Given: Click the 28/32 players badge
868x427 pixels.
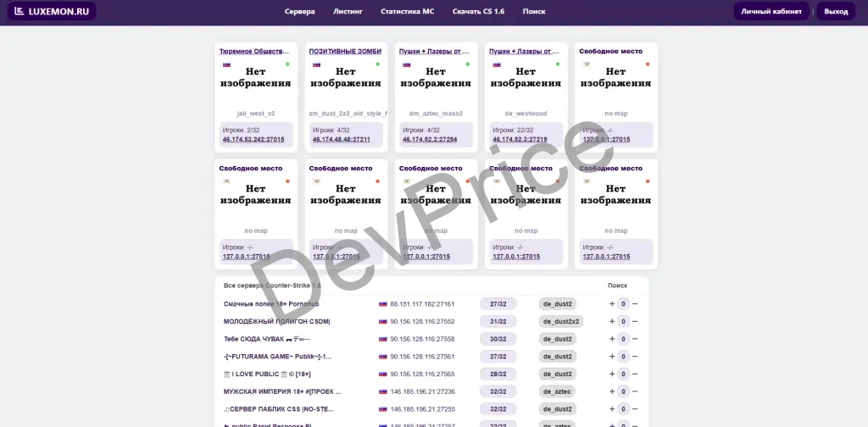Looking at the screenshot, I should tap(498, 374).
